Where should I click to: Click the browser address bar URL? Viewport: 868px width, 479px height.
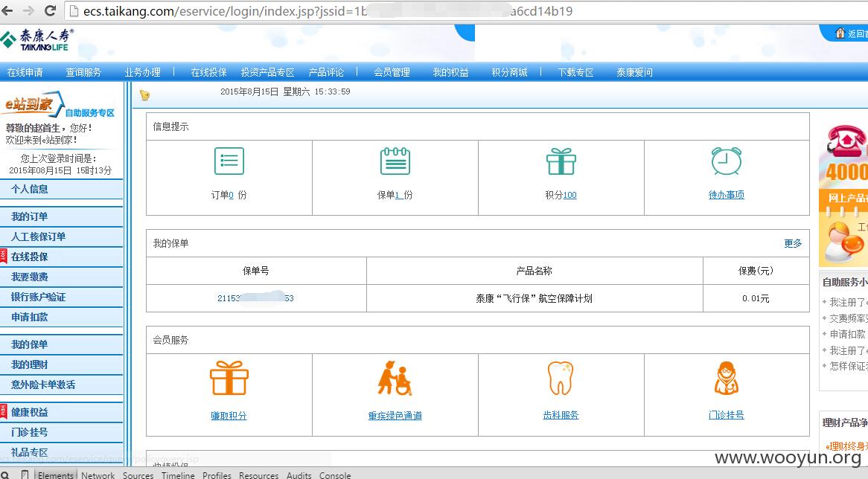[328, 11]
